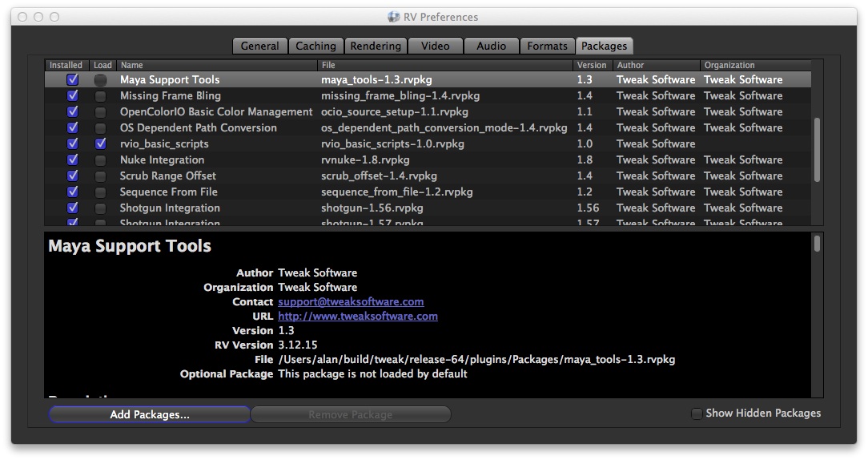Select OpenColorIO Basic Color Management package
The width and height of the screenshot is (868, 460).
[x=216, y=112]
